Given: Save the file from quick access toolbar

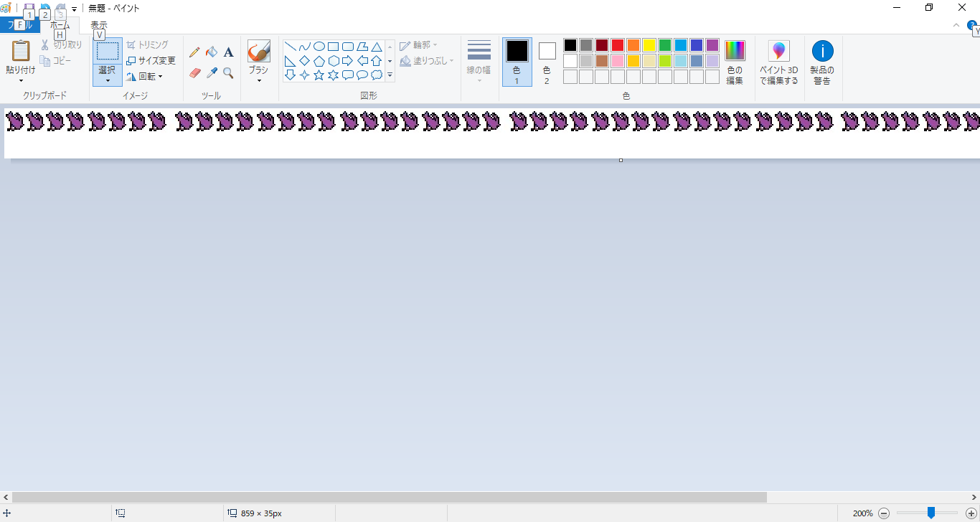Looking at the screenshot, I should (29, 9).
